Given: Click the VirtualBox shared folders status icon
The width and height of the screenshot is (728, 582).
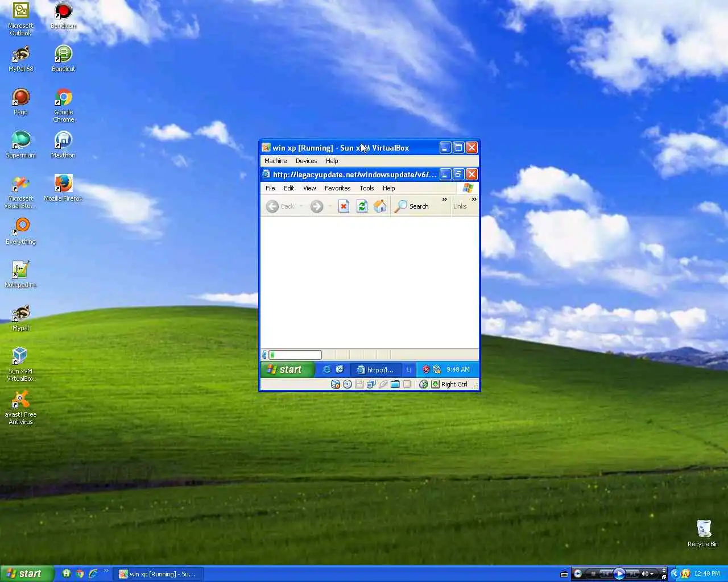Looking at the screenshot, I should point(395,384).
